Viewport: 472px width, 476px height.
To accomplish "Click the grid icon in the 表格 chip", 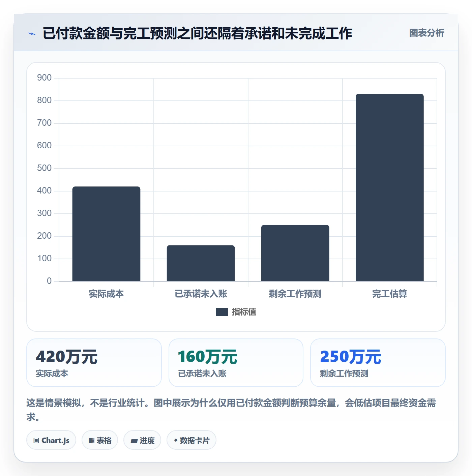I will click(91, 441).
